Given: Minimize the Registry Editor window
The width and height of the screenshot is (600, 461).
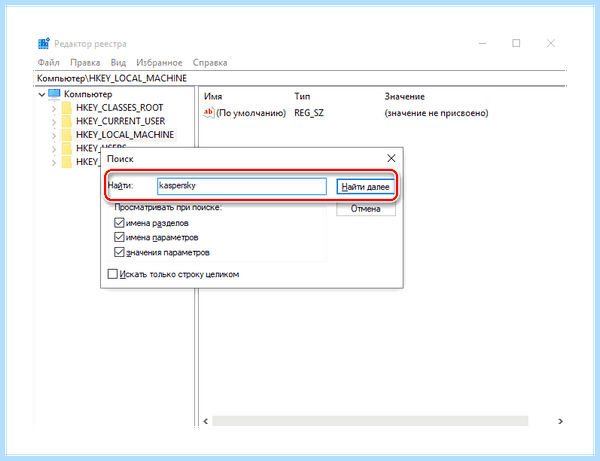Looking at the screenshot, I should (483, 43).
